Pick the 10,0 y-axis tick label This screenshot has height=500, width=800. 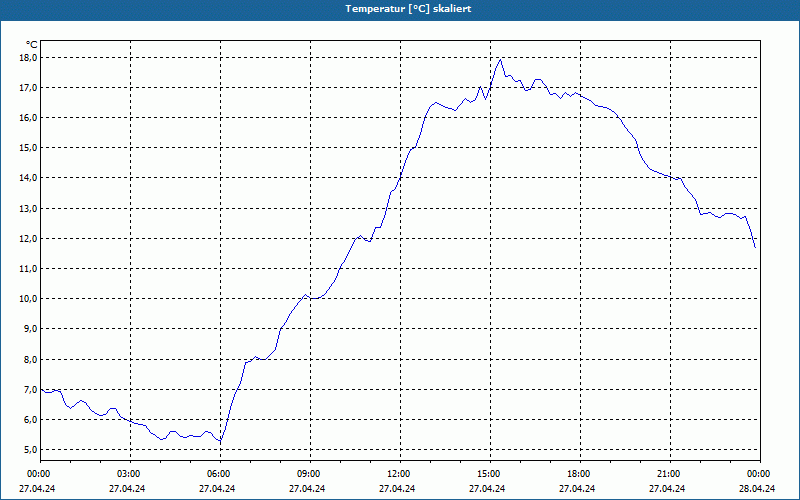click(x=29, y=299)
